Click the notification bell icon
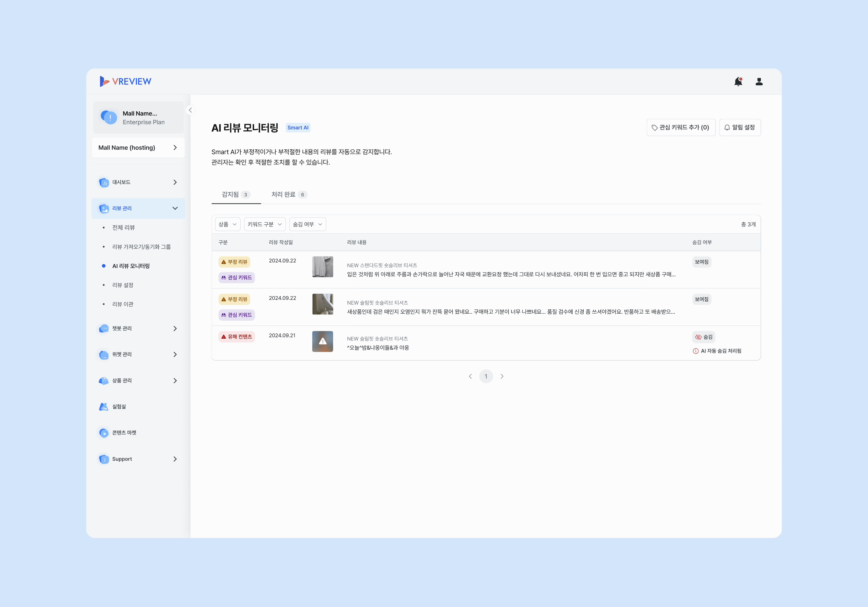Screen dimensions: 868x607 (738, 82)
